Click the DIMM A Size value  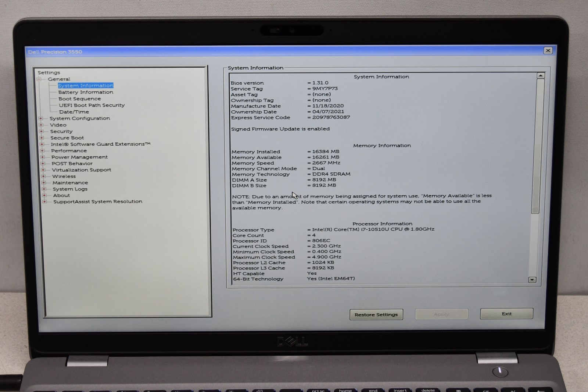324,179
